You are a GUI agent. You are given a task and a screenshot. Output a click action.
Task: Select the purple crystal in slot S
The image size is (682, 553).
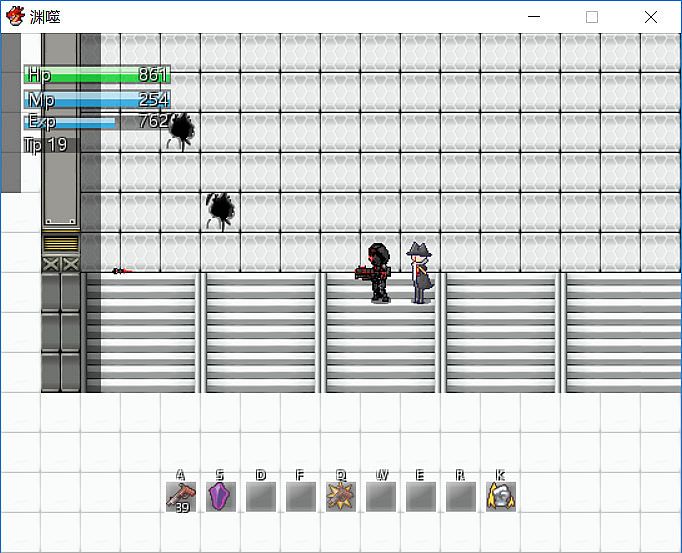[x=221, y=496]
